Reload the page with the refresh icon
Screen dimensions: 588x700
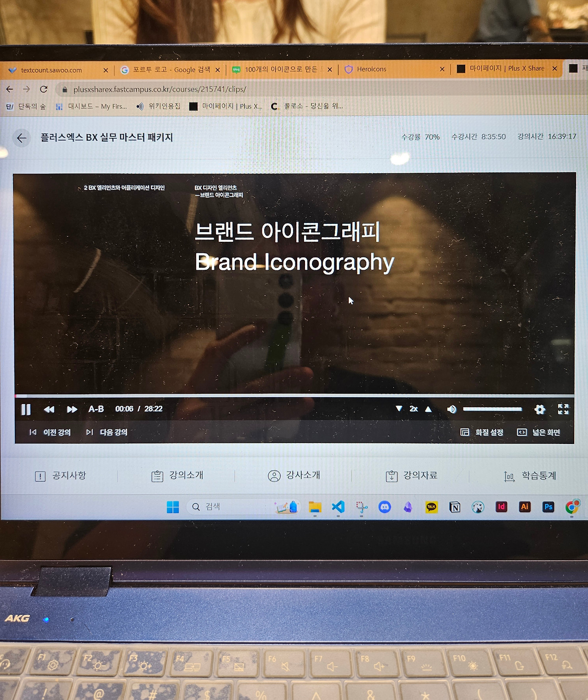(x=44, y=89)
